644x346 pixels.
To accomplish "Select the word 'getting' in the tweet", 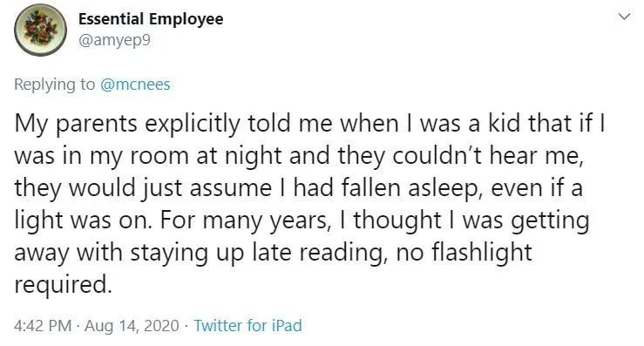I will click(550, 220).
